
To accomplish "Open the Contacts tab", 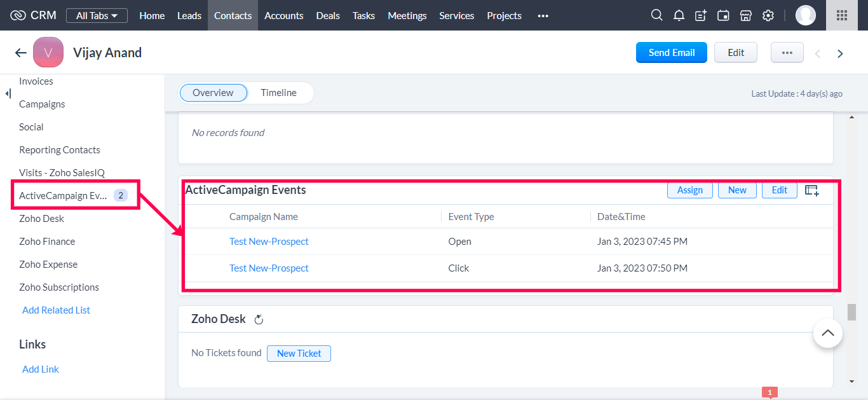I will tap(233, 15).
